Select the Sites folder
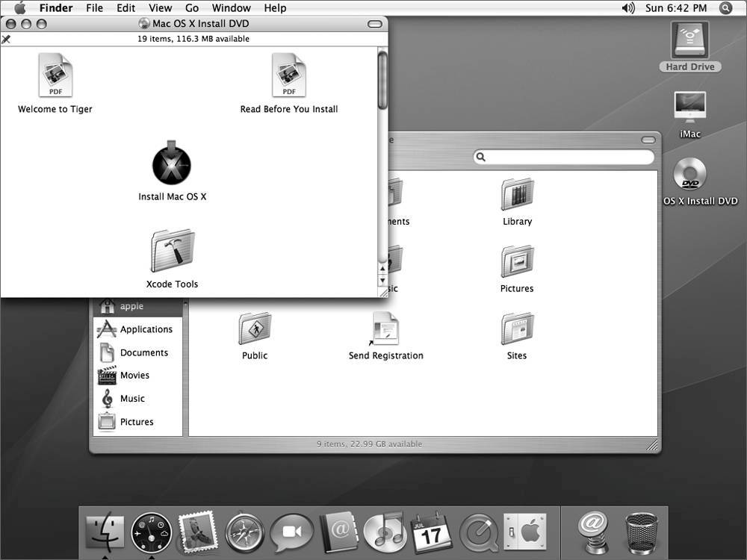This screenshot has width=747, height=560. 518,328
